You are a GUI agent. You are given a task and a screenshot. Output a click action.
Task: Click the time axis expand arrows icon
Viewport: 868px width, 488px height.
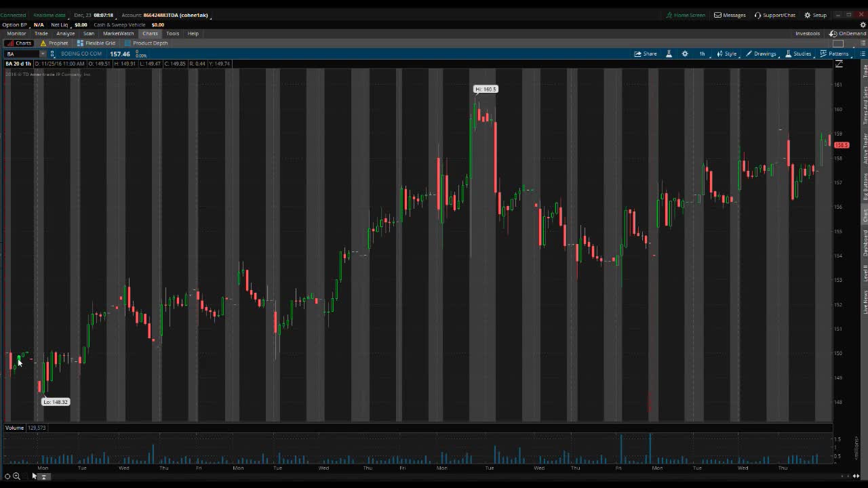857,476
